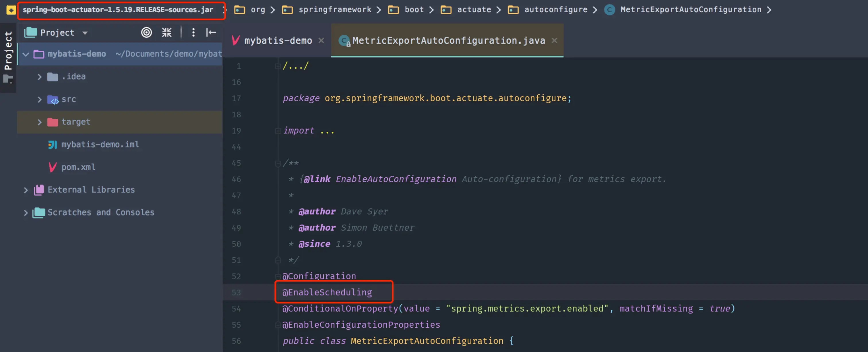The image size is (868, 352).
Task: Click the jar archive icon in breadcrumb
Action: 11,10
